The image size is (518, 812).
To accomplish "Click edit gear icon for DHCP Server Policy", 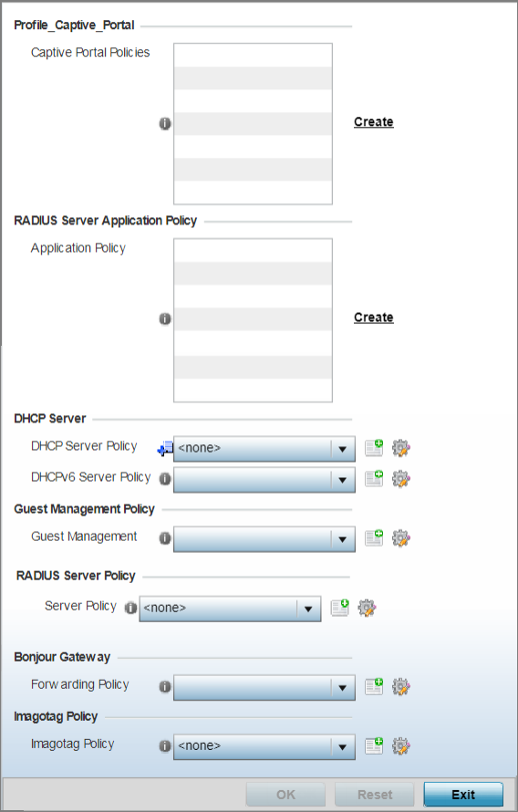I will (401, 449).
